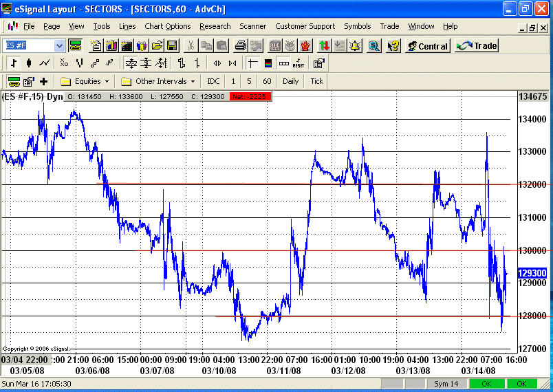This screenshot has width=553, height=392.
Task: Click the vertical expand scaling icon
Action: 161,63
